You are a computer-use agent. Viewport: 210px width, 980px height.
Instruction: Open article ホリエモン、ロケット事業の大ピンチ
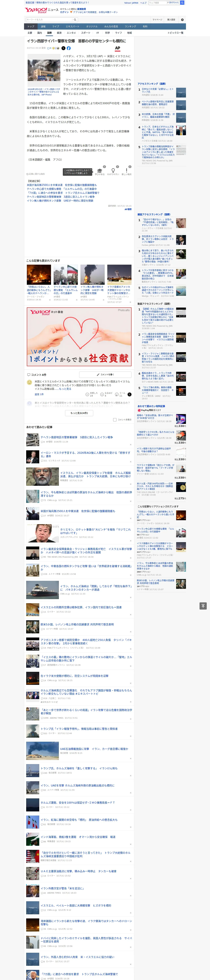click(x=95, y=531)
